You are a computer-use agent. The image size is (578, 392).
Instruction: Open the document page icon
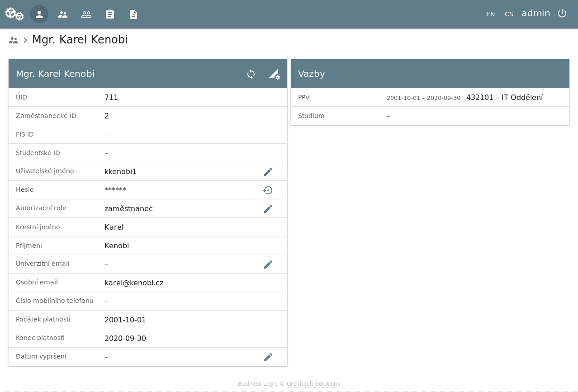point(133,14)
